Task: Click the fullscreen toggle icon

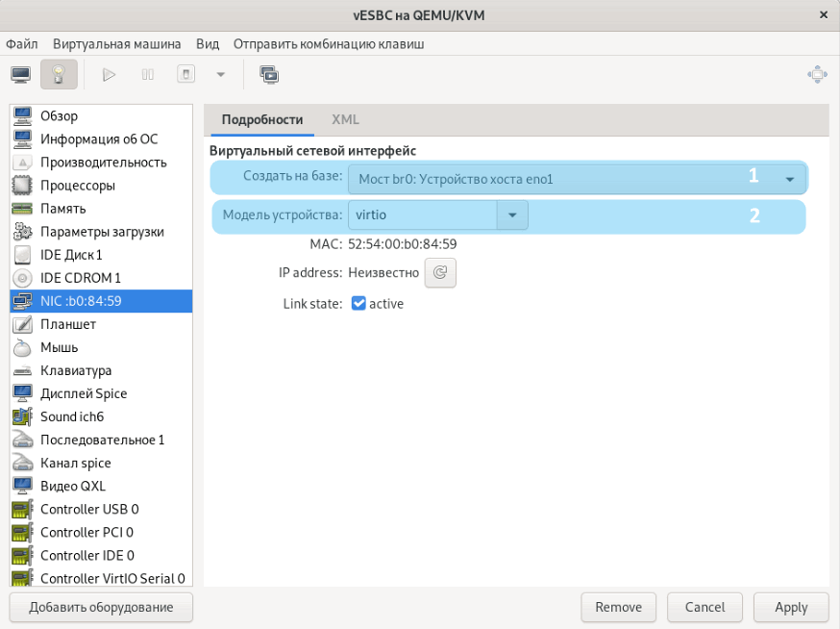Action: pyautogui.click(x=816, y=74)
